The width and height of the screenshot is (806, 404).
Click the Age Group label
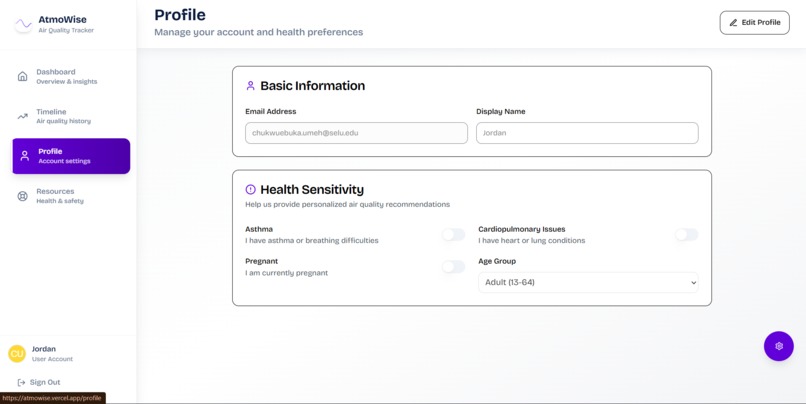click(497, 261)
